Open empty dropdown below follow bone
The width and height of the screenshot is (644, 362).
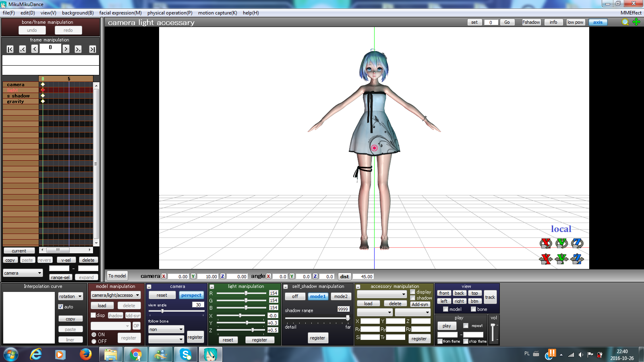coord(166,339)
